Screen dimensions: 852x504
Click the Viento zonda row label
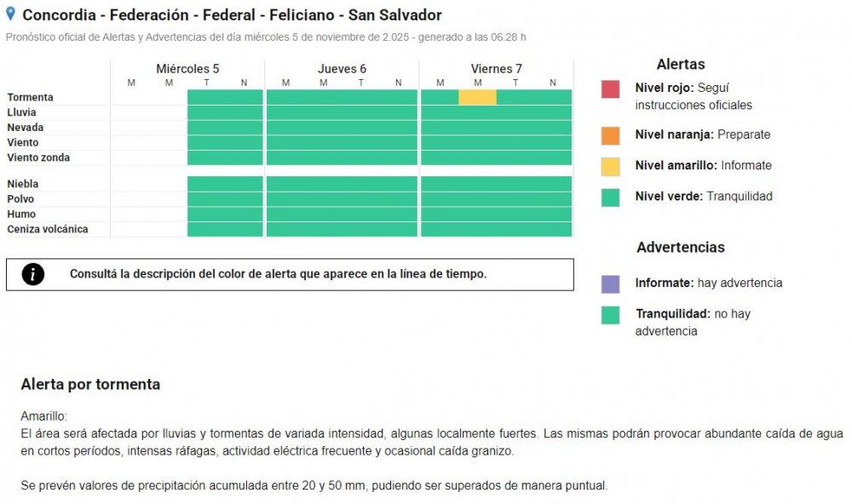39,158
